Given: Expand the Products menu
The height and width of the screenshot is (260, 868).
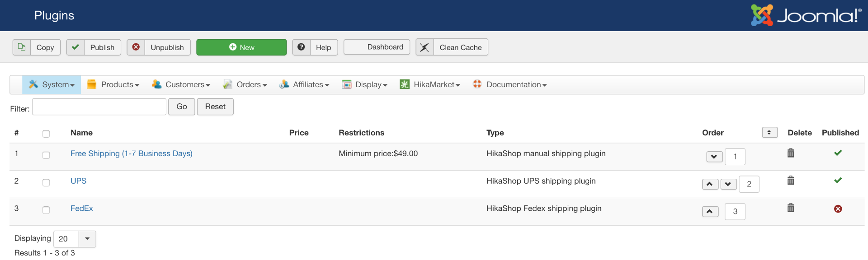Looking at the screenshot, I should [113, 85].
